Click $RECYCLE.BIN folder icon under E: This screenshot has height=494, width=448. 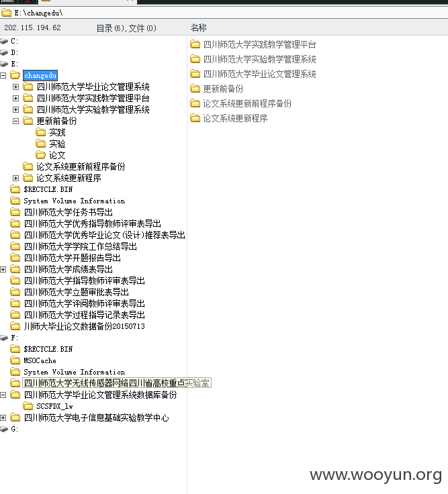(15, 189)
